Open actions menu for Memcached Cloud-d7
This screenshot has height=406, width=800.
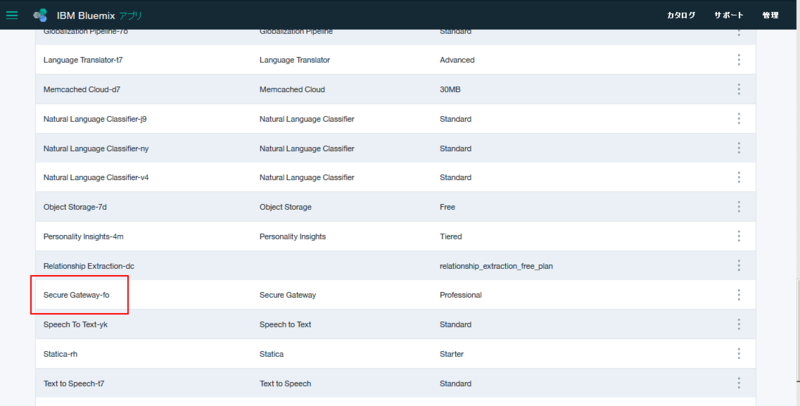[x=738, y=89]
